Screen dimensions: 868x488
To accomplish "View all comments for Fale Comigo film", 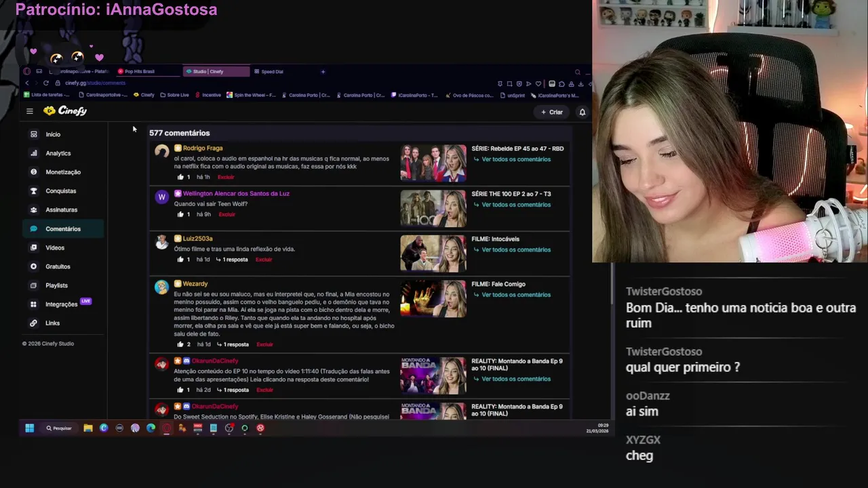I will [x=512, y=295].
